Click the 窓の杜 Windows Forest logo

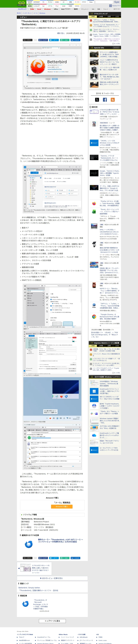click(21, 4)
